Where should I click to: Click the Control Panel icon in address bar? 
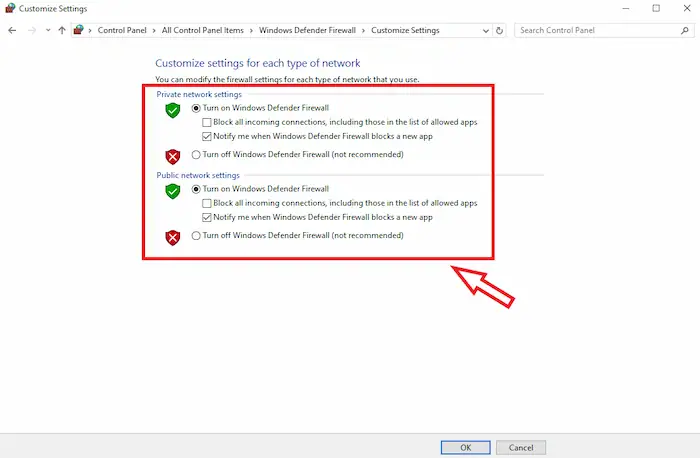click(x=79, y=30)
